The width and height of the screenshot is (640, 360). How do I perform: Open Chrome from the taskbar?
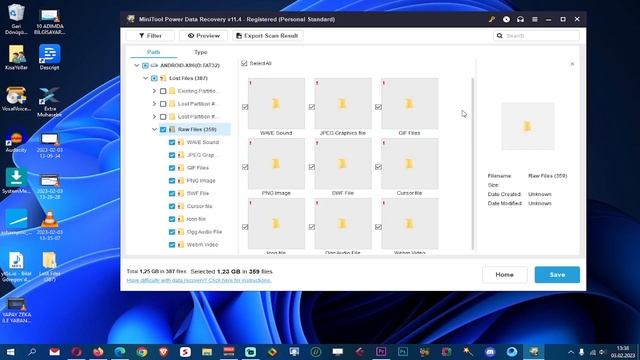142,352
